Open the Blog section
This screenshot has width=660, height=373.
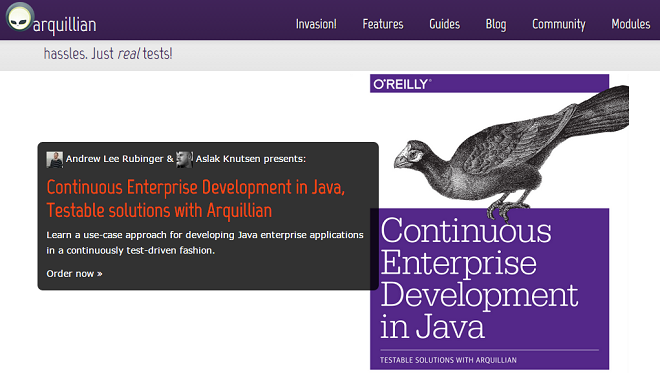496,24
